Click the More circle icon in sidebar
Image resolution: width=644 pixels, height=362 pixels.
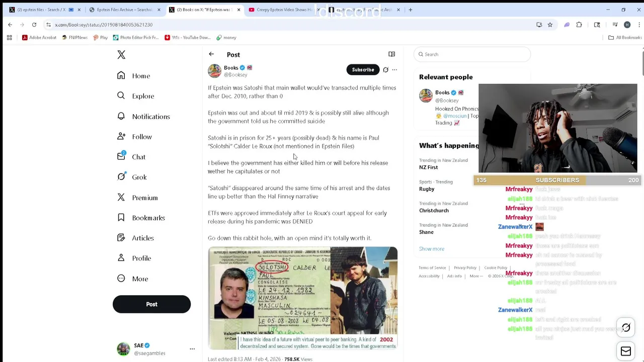121,279
